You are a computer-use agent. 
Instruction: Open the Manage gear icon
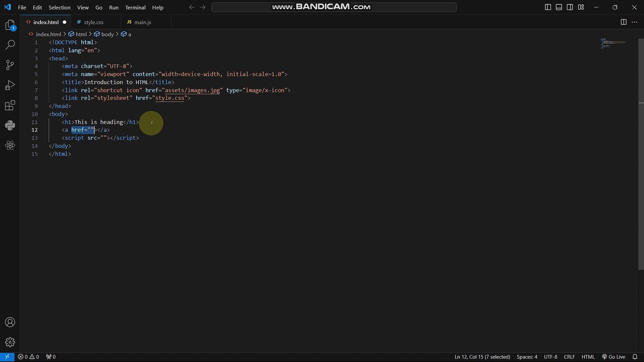10,342
